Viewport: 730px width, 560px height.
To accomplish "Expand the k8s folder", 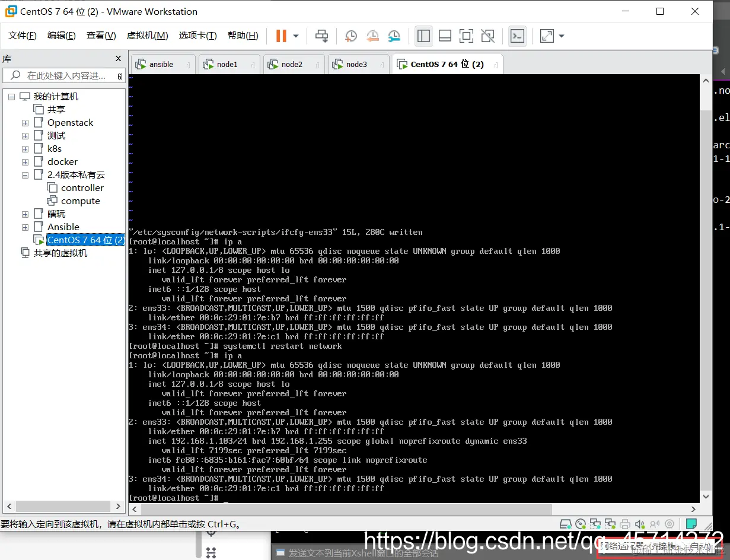I will pyautogui.click(x=25, y=149).
